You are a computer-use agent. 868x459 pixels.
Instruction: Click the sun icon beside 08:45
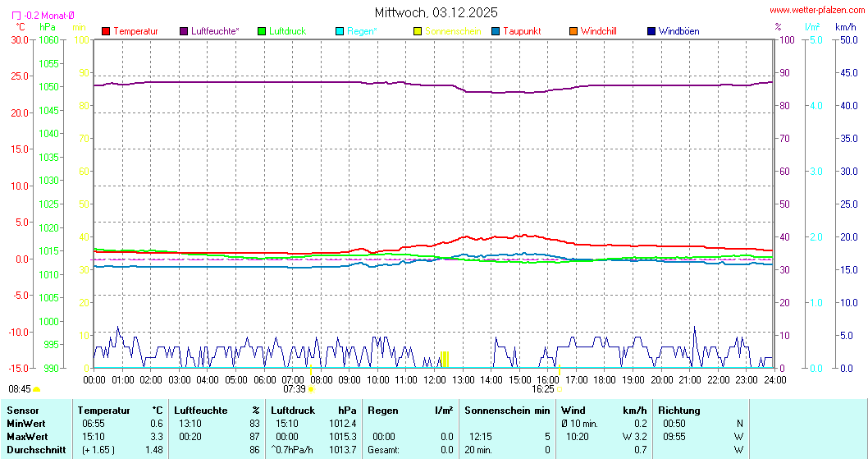pyautogui.click(x=36, y=389)
